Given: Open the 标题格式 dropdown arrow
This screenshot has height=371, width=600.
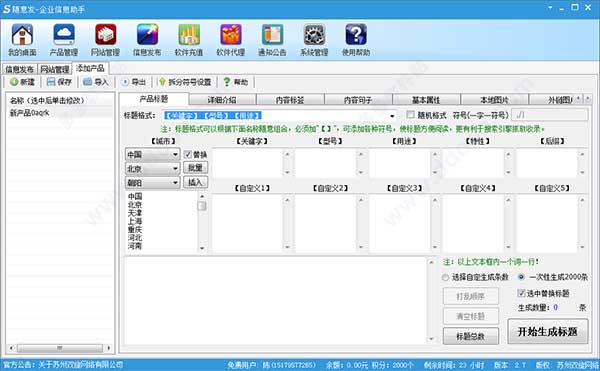Looking at the screenshot, I should pos(392,116).
